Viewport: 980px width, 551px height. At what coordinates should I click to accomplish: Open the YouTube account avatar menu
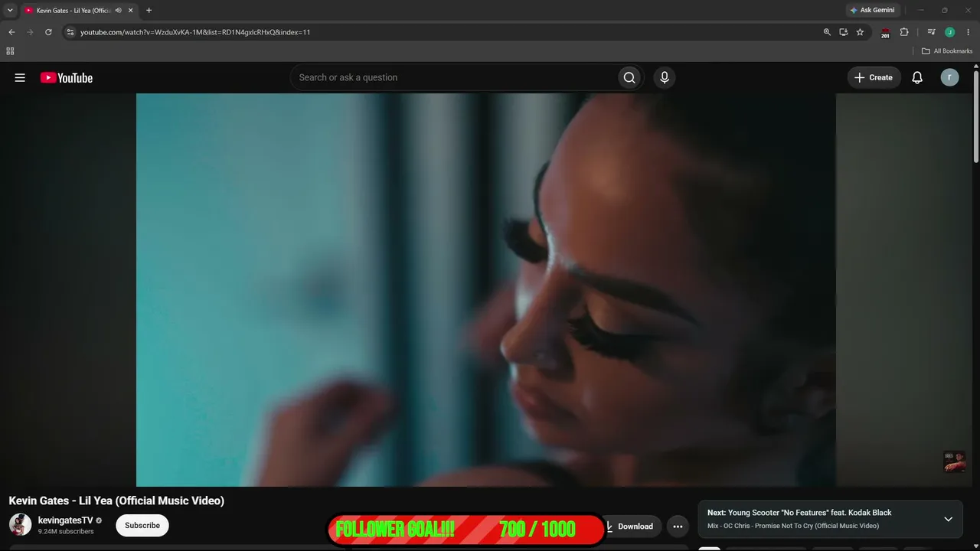click(x=949, y=77)
